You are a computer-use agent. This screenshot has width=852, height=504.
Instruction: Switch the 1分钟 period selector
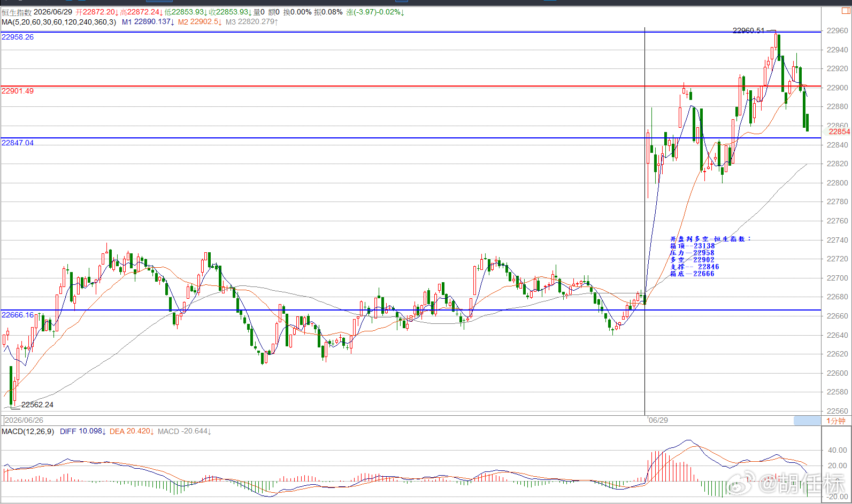click(x=835, y=421)
